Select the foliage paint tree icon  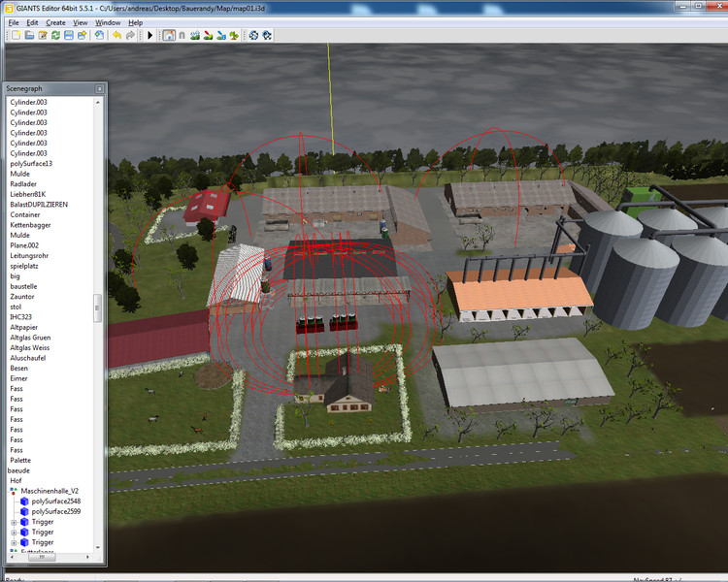click(x=234, y=35)
